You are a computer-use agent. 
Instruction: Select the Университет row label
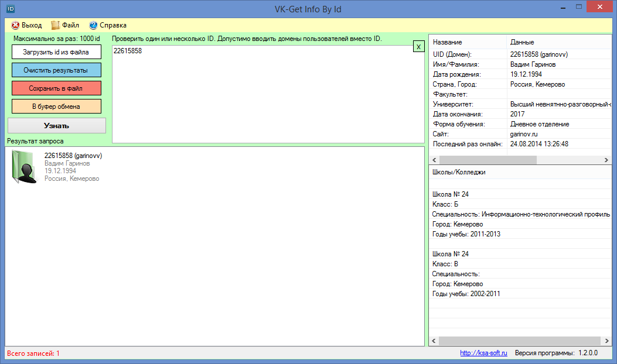coord(453,104)
